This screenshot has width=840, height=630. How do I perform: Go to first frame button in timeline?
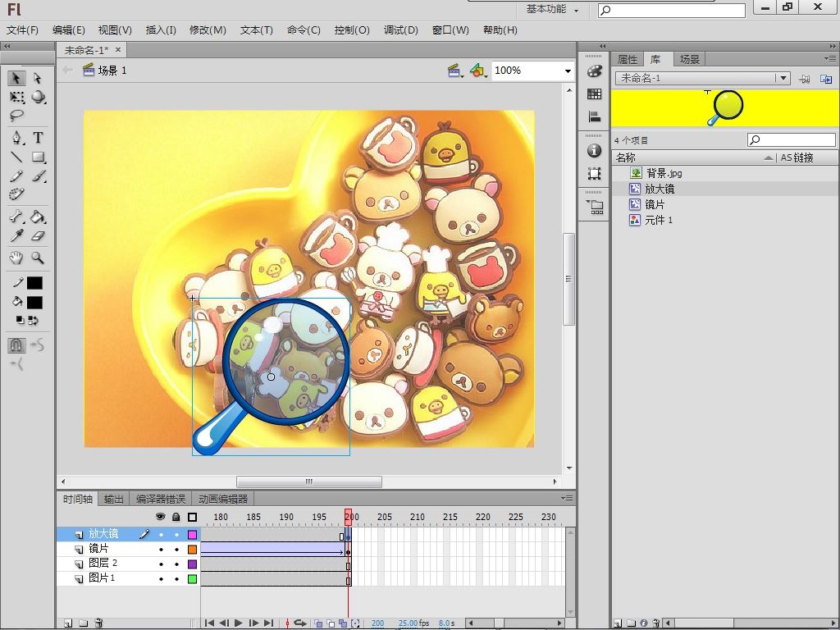(209, 623)
